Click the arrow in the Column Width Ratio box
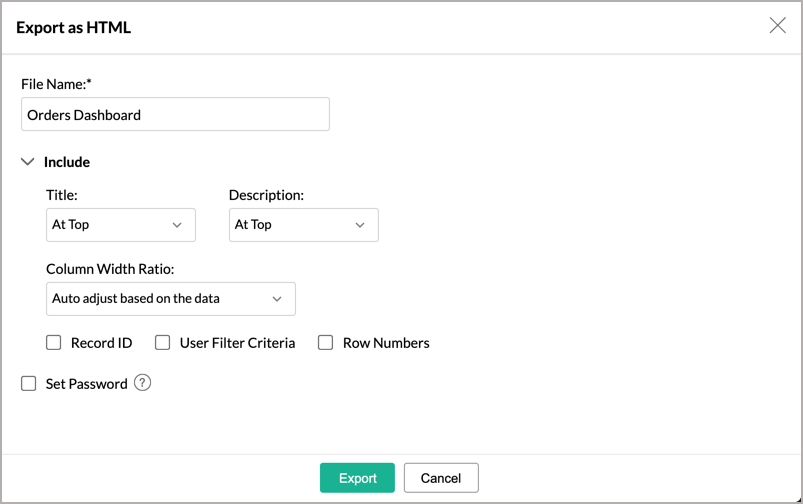Viewport: 803px width, 504px height. tap(277, 299)
